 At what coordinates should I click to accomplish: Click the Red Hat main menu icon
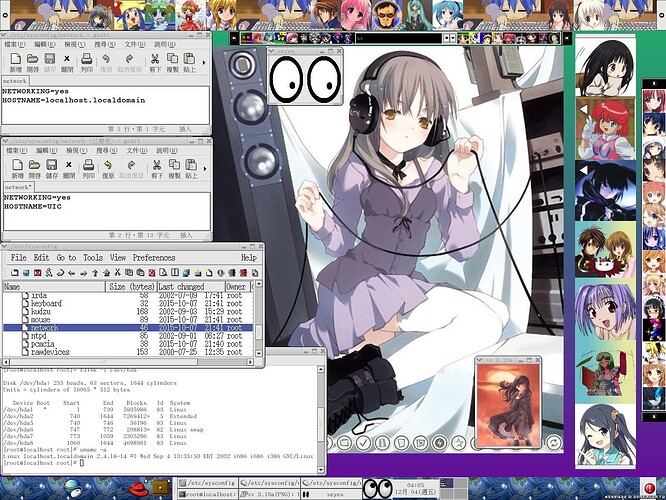coord(138,489)
